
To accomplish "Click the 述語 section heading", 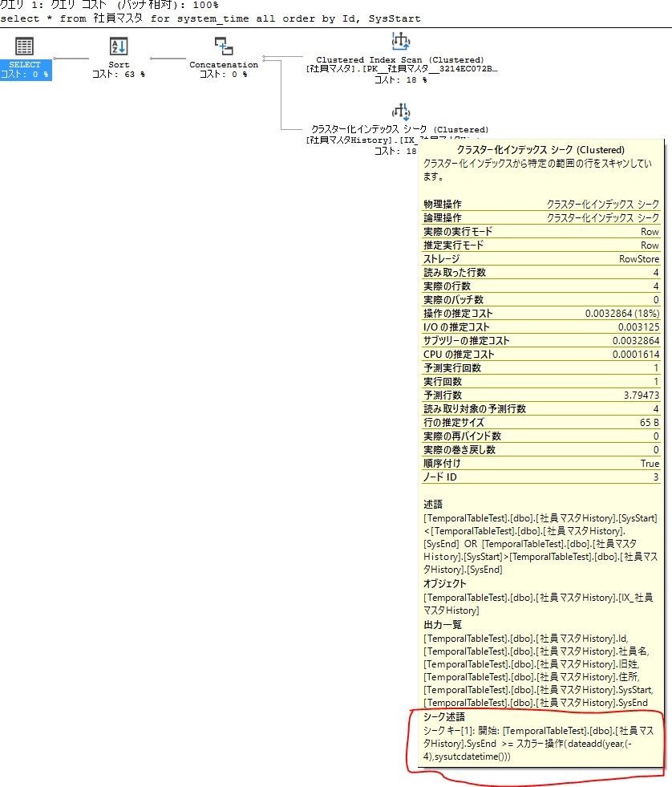I will [x=432, y=505].
